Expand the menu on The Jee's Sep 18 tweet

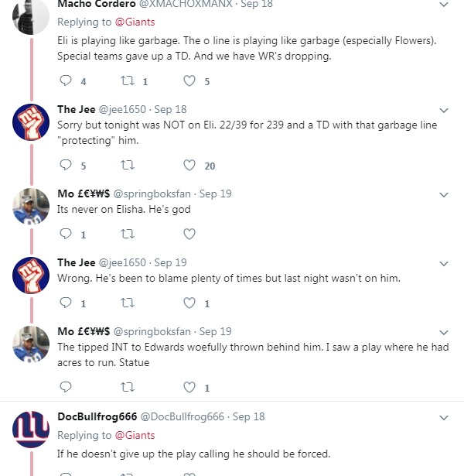point(444,110)
